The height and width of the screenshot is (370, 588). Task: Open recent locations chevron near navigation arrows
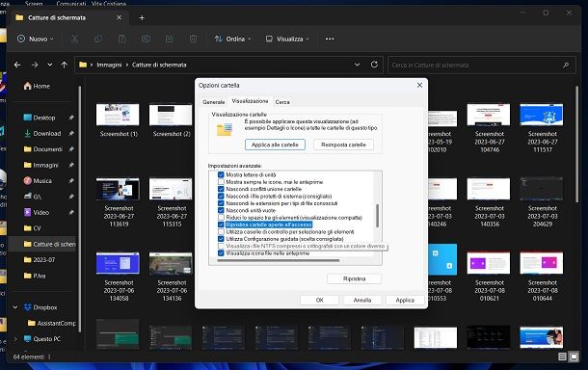[49, 65]
